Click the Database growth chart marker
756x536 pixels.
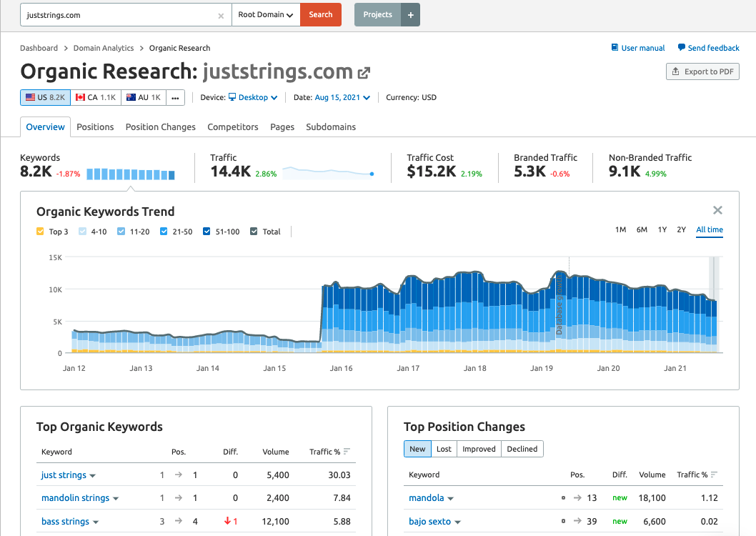tap(559, 306)
